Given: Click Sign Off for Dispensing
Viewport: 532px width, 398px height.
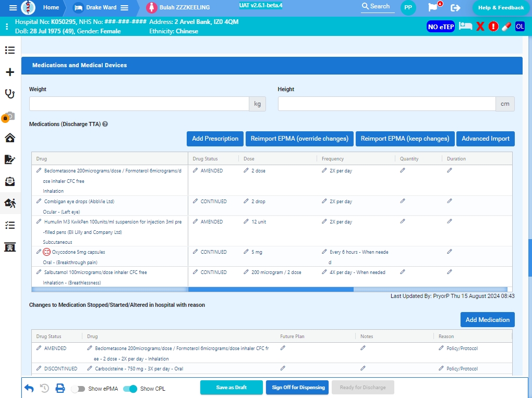Looking at the screenshot, I should click(x=298, y=388).
